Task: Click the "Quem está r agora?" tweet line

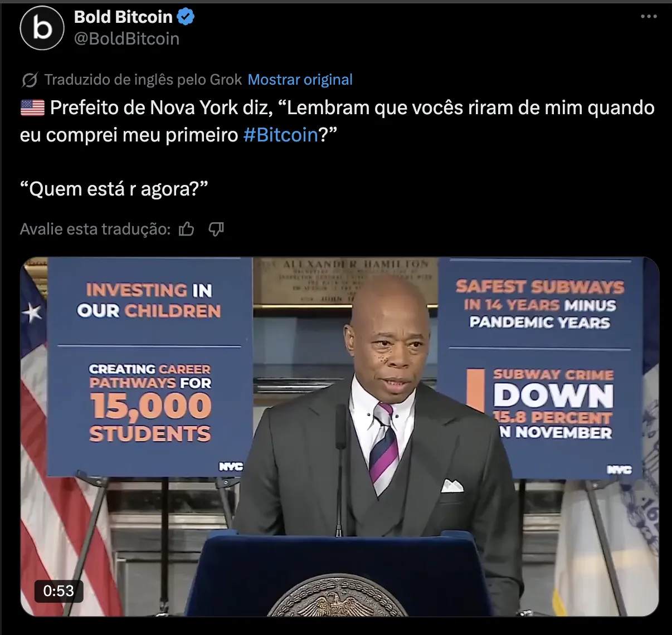Action: 114,189
